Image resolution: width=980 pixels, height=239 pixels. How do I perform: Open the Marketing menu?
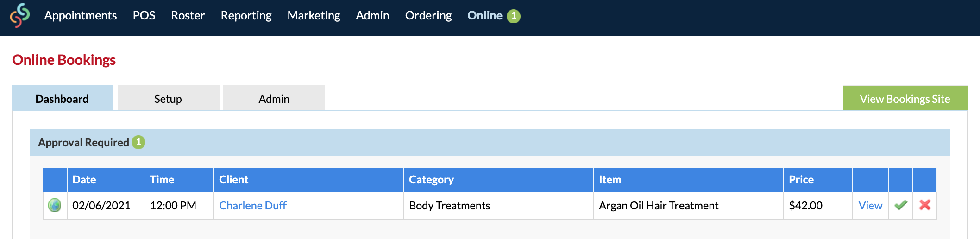click(x=314, y=15)
